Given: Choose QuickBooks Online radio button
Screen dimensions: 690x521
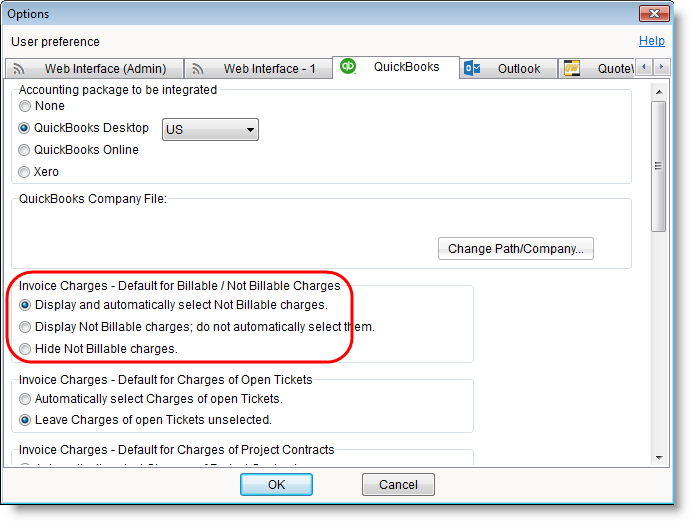Looking at the screenshot, I should click(25, 150).
